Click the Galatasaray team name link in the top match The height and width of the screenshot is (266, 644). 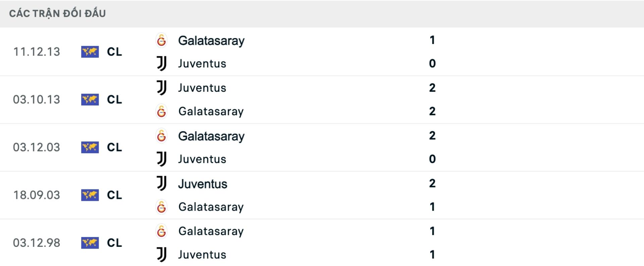(x=212, y=40)
